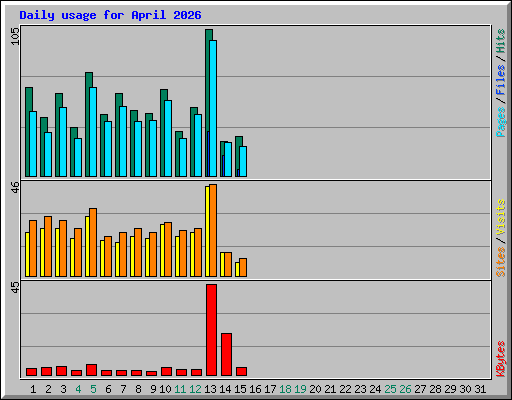Click green day label 5 on the x-axis
This screenshot has height=400, width=512.
pos(93,389)
